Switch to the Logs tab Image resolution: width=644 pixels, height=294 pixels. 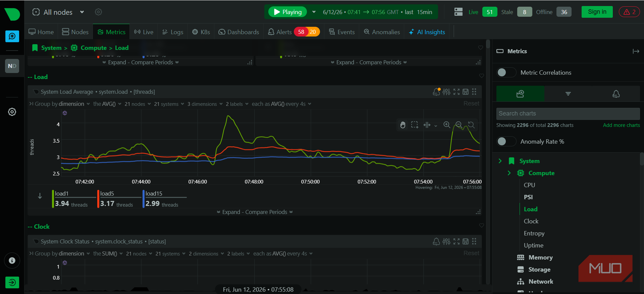click(x=173, y=32)
